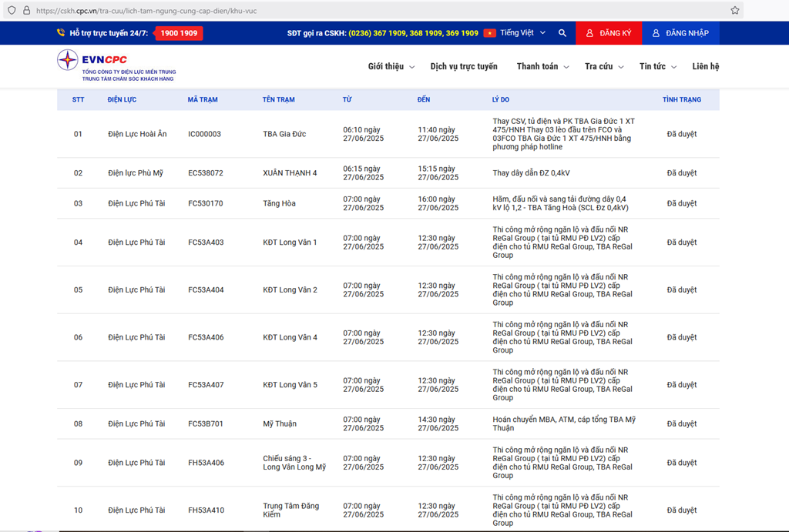This screenshot has height=532, width=789.
Task: Select the Điện lực Phù Mỹ cell
Action: coord(136,173)
